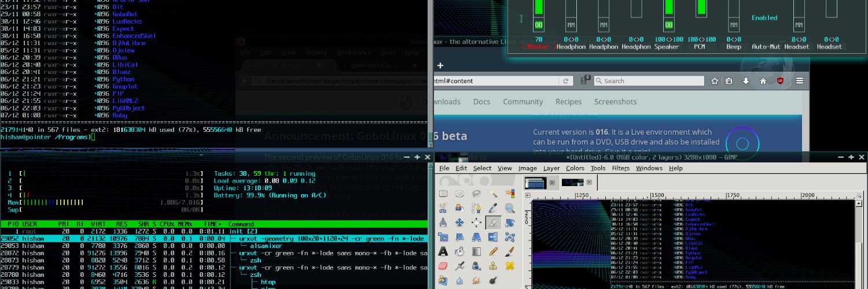Screen dimensions: 868x289
Task: Select the root init process row in htop
Action: [214, 231]
